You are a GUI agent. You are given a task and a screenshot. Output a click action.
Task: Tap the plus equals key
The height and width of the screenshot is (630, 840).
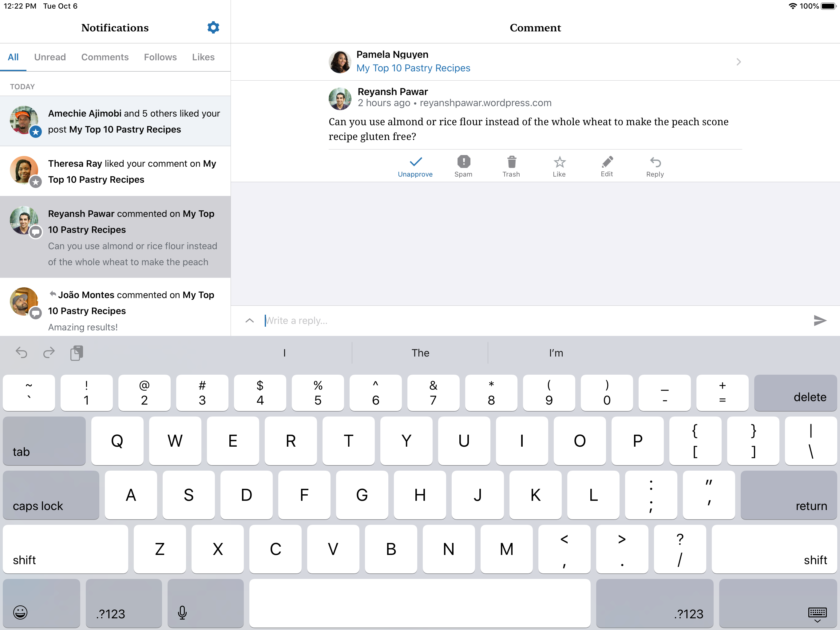(722, 393)
